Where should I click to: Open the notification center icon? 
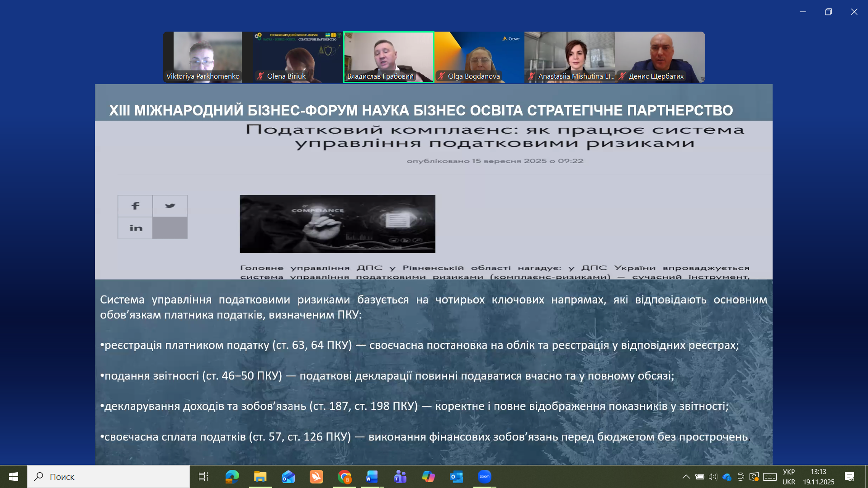(849, 477)
